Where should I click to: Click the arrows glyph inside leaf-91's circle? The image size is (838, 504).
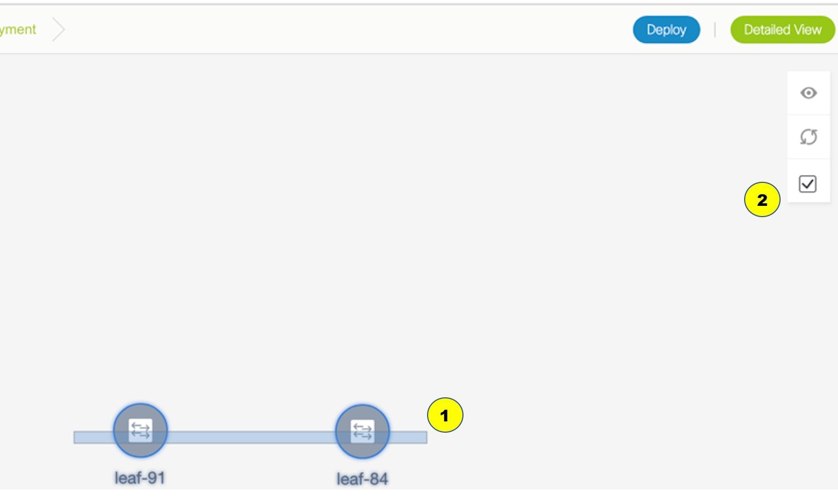pos(141,430)
